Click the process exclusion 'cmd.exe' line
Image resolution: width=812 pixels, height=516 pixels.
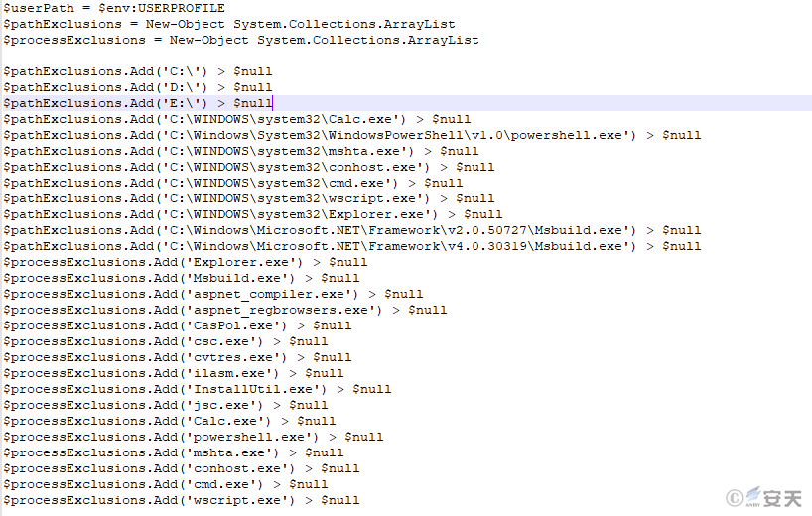(165, 484)
